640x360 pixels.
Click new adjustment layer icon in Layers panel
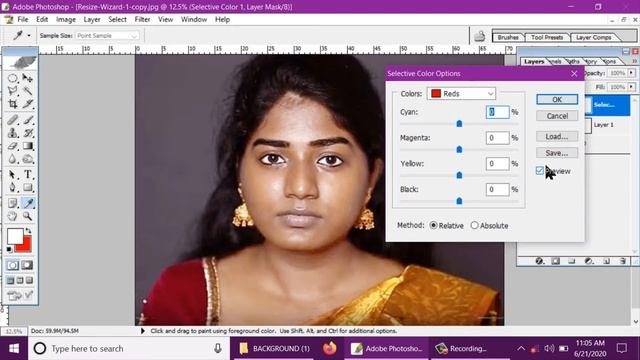[589, 261]
